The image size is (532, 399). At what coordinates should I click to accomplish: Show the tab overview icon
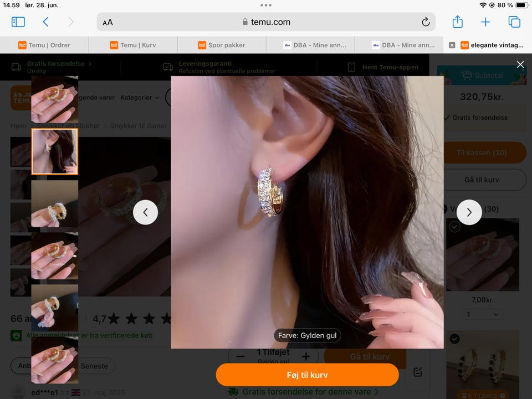coord(514,22)
